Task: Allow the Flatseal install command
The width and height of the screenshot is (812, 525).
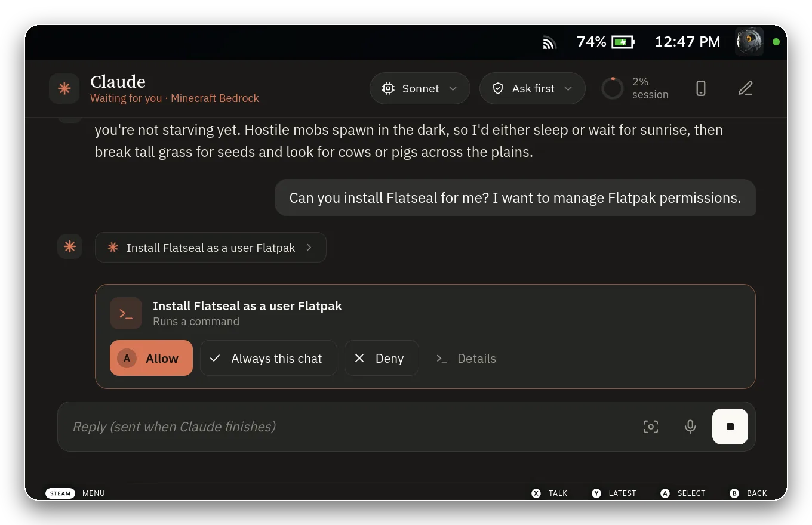Action: tap(151, 358)
